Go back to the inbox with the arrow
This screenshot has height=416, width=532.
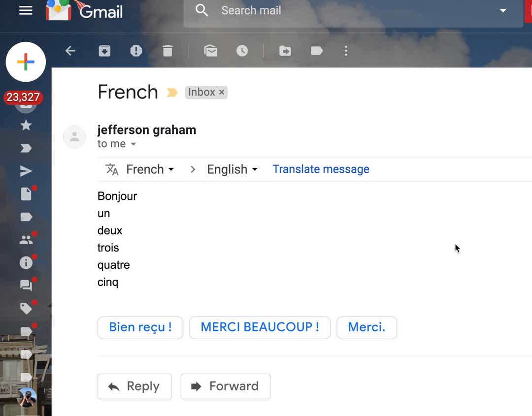70,51
